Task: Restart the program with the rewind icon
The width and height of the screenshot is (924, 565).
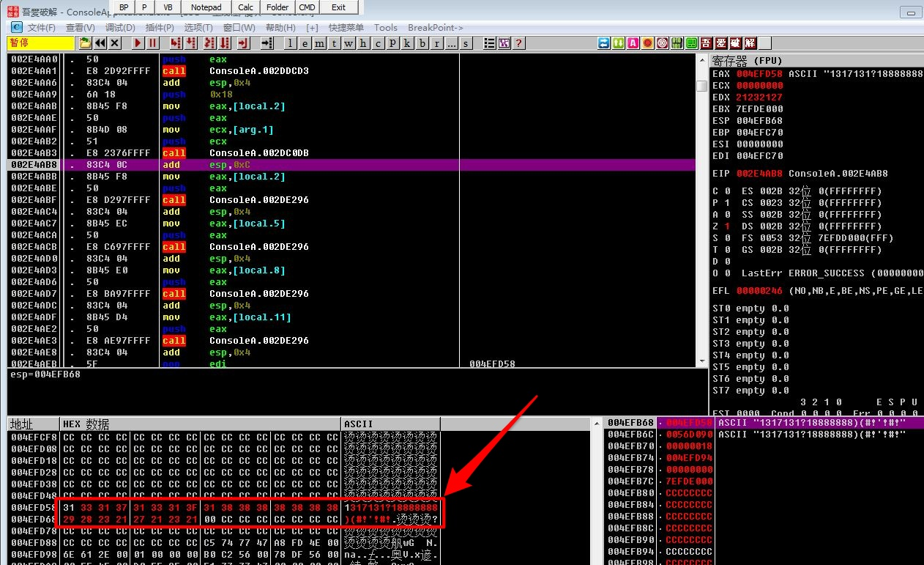Action: 100,43
